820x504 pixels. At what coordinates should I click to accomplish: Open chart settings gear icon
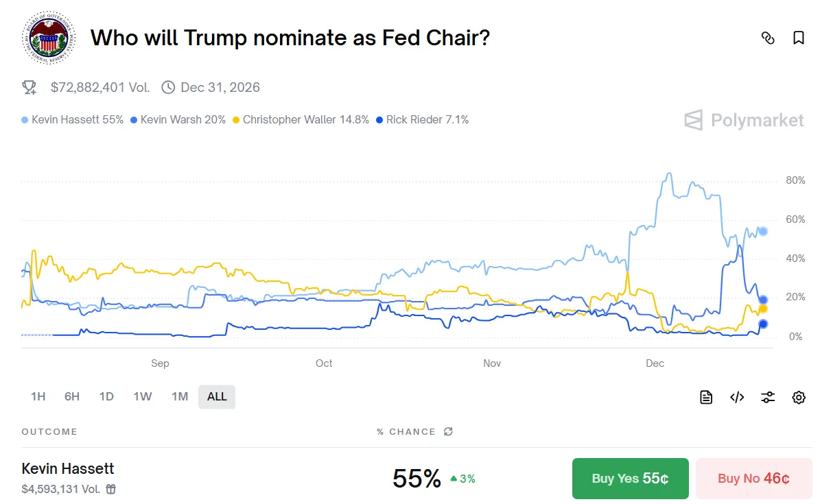point(798,397)
